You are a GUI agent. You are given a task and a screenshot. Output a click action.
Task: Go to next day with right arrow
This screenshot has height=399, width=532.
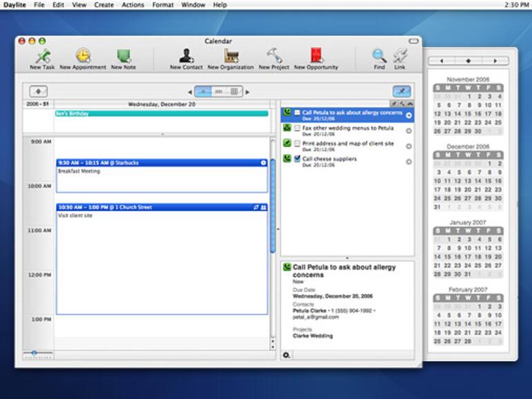click(x=248, y=92)
